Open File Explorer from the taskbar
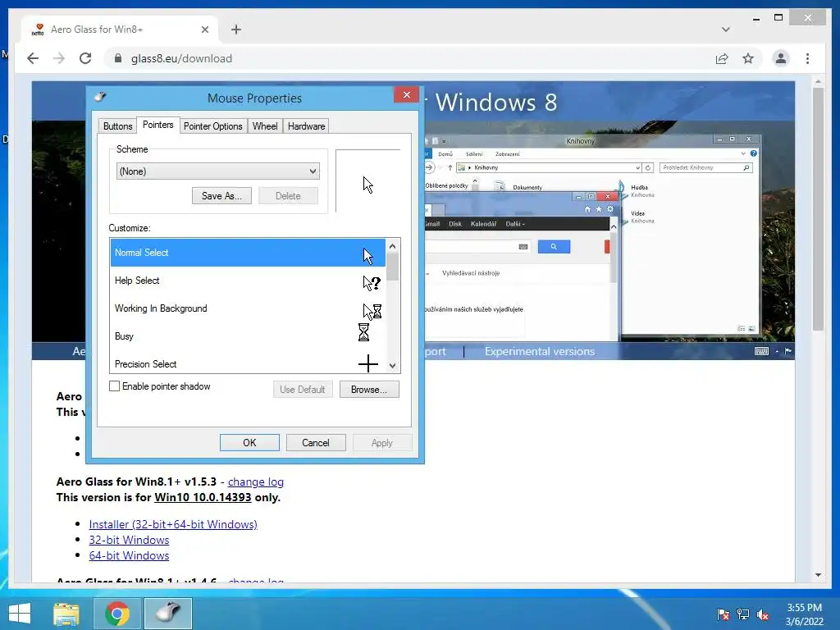The width and height of the screenshot is (840, 630). pyautogui.click(x=66, y=614)
